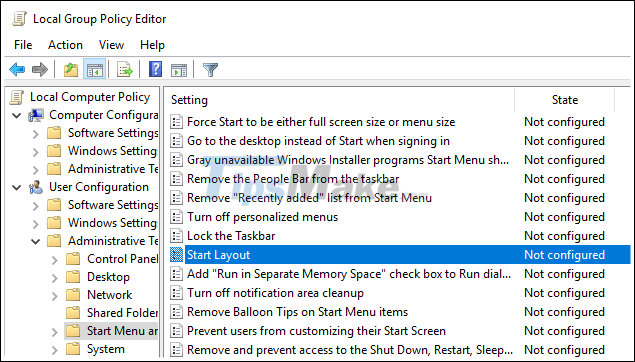This screenshot has height=362, width=635.
Task: Select Turn off personalized menus setting text
Action: pyautogui.click(x=262, y=217)
